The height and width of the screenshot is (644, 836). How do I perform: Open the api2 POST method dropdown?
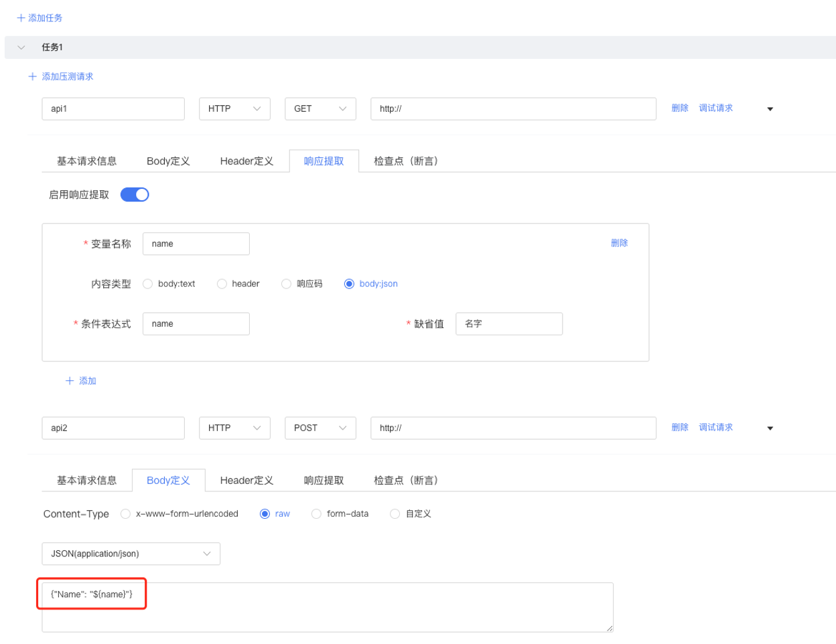[320, 428]
